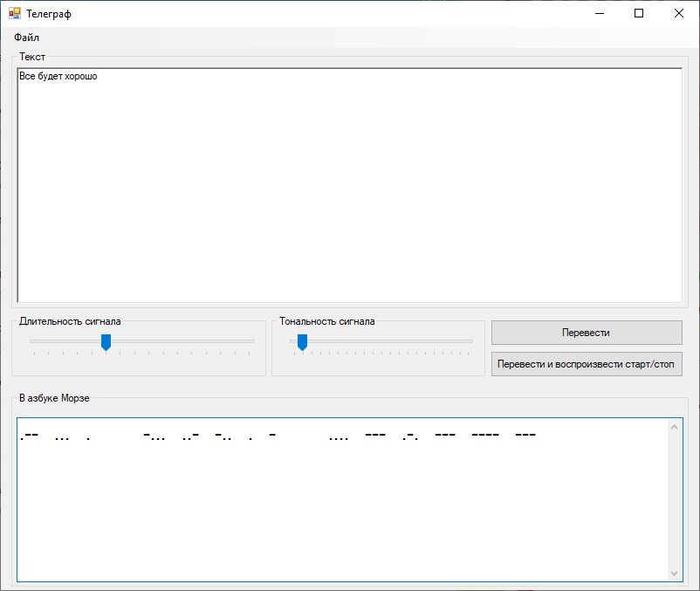Maximize the Телеграф window
Viewport: 700px width, 591px height.
click(x=639, y=13)
